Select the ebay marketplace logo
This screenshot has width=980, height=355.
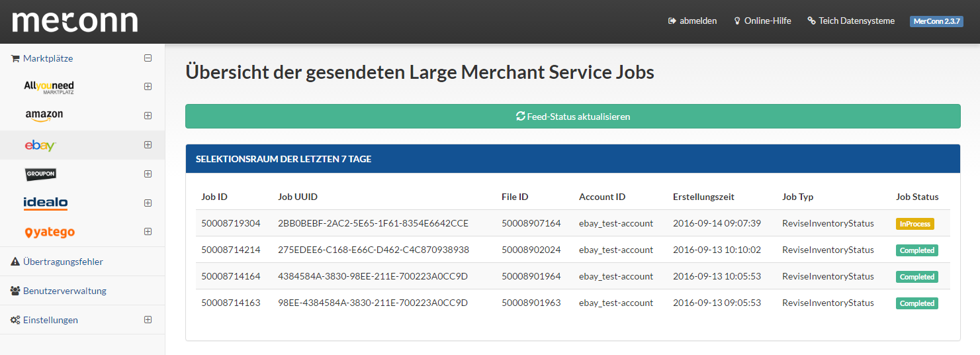(40, 145)
